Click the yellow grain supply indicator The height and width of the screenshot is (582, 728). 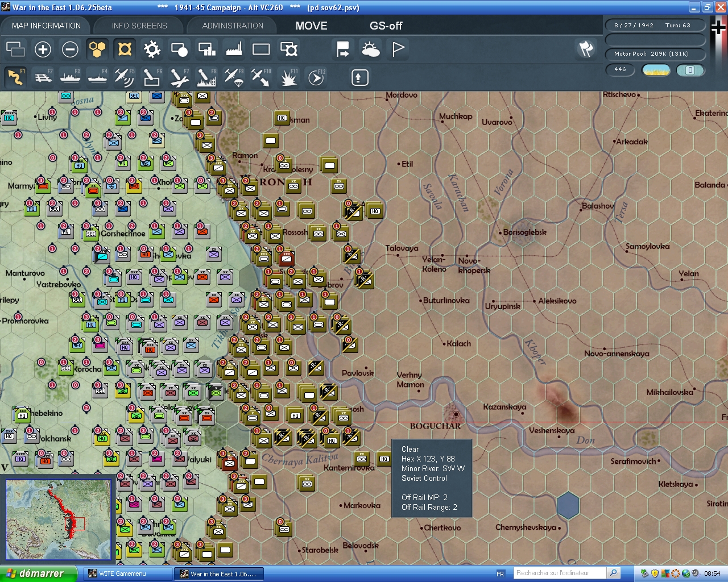(x=656, y=69)
